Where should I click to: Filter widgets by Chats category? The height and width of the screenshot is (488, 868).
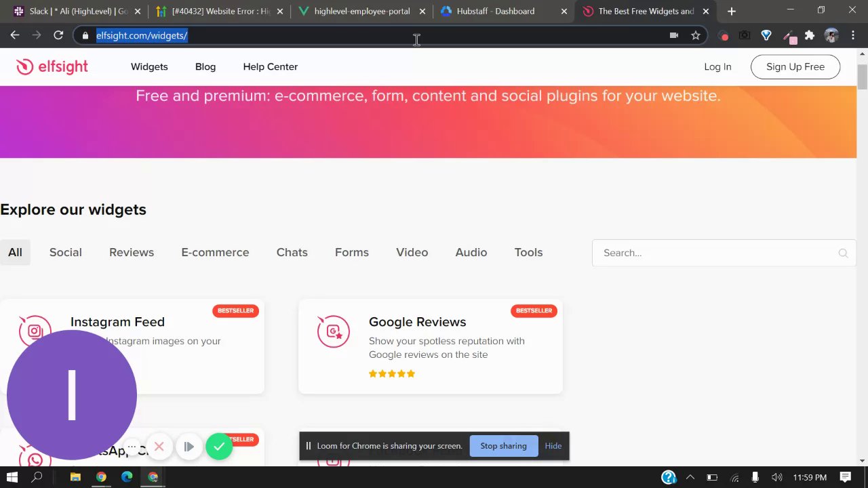click(x=292, y=252)
